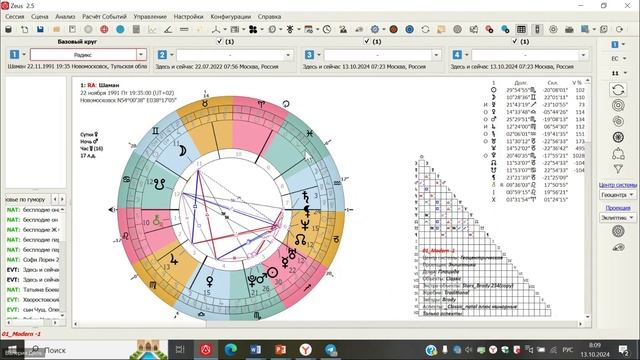Click the angle measurement toolbar icon
The width and height of the screenshot is (640, 360).
click(x=168, y=29)
